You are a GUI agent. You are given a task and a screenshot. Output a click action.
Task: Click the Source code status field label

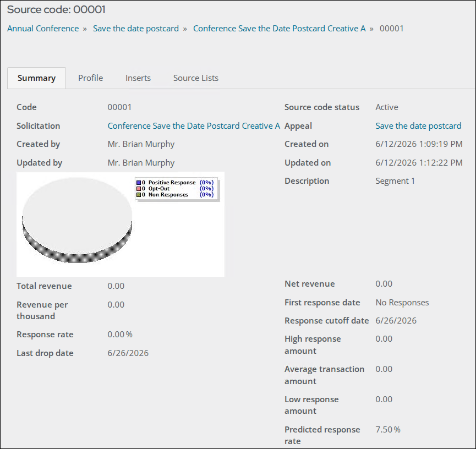322,107
